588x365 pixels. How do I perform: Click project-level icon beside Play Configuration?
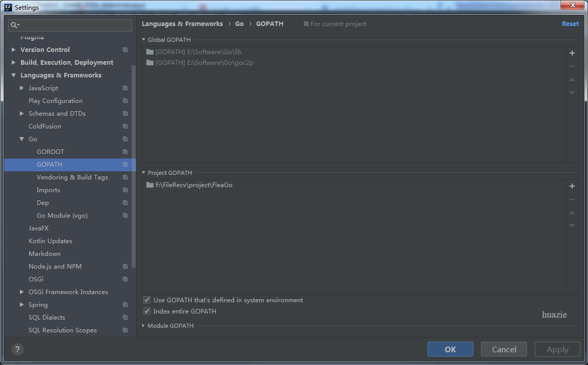point(125,101)
